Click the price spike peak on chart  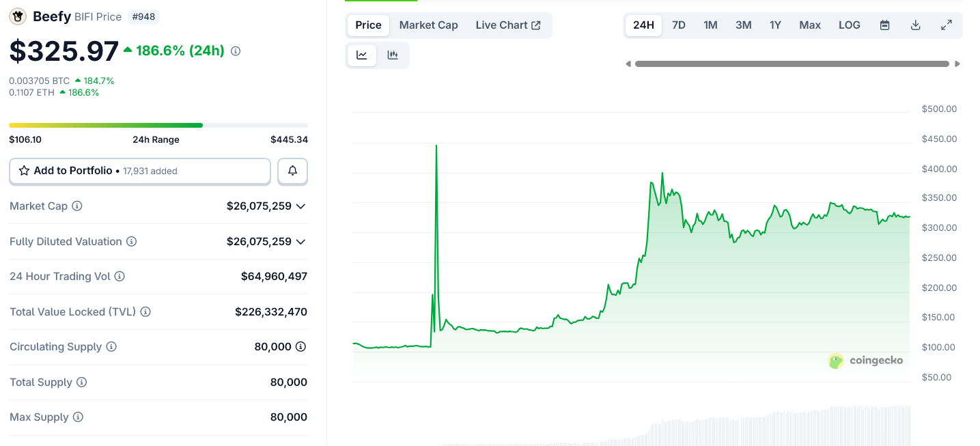(x=436, y=145)
